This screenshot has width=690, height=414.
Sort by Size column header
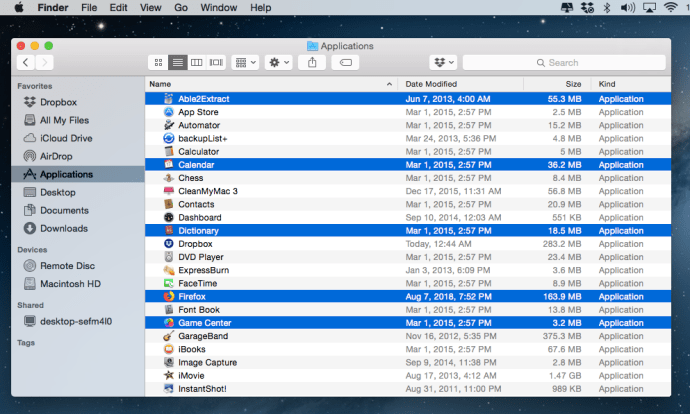tap(572, 84)
